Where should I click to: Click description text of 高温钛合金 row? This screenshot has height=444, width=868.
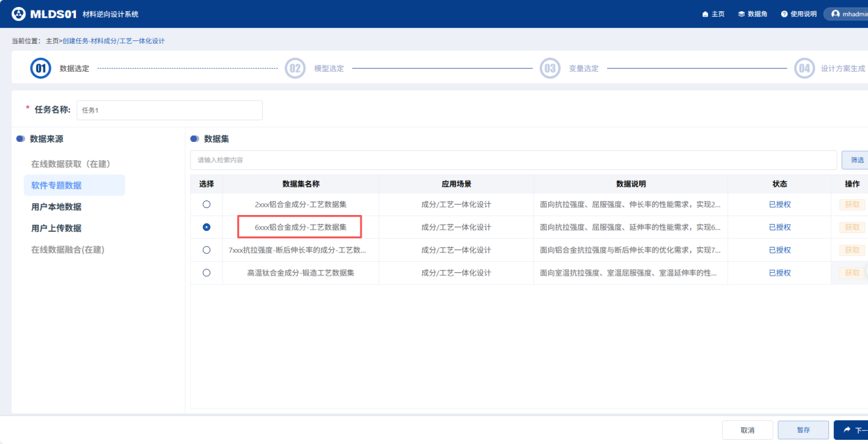[629, 273]
